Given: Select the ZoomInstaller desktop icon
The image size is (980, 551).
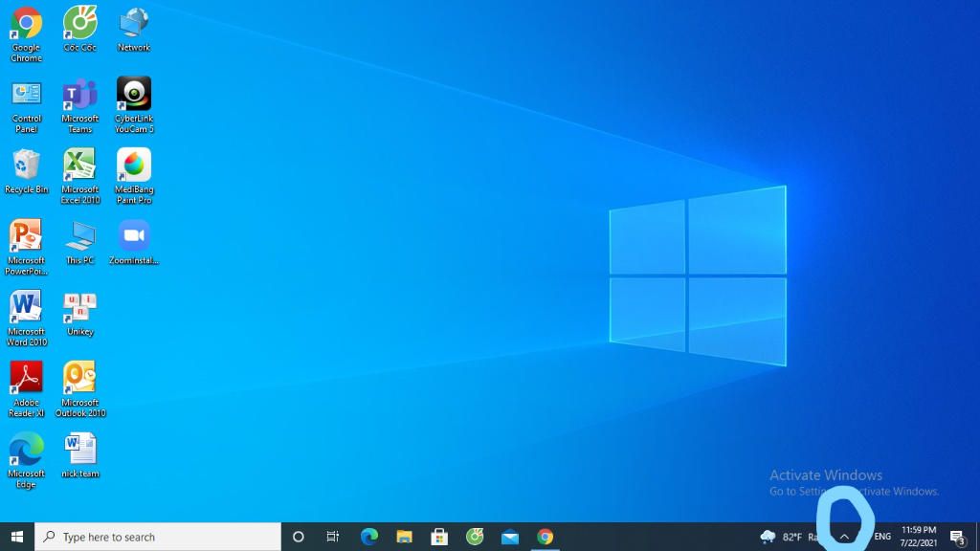Looking at the screenshot, I should (134, 243).
